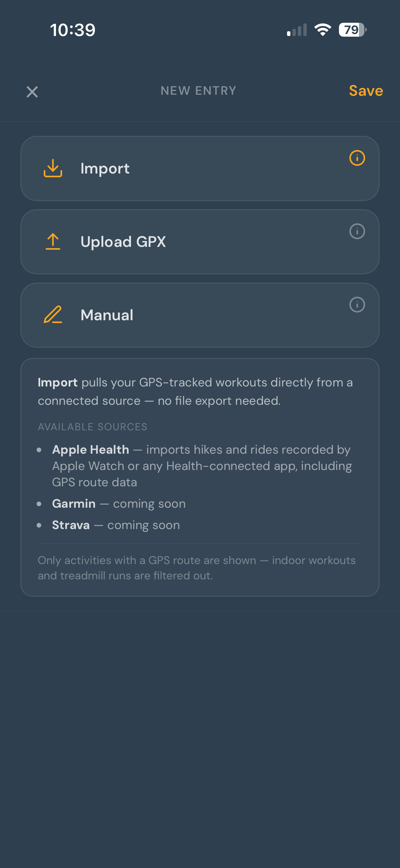Toggle the orange info icon on Import
Viewport: 400px width, 868px height.
(x=357, y=158)
